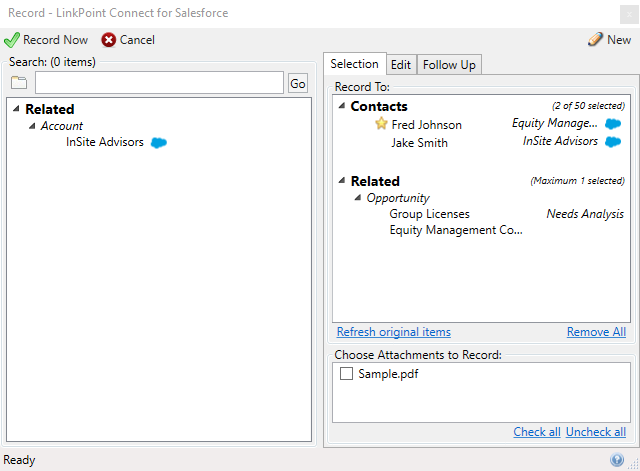
Task: Click Refresh original items link
Action: pyautogui.click(x=393, y=332)
